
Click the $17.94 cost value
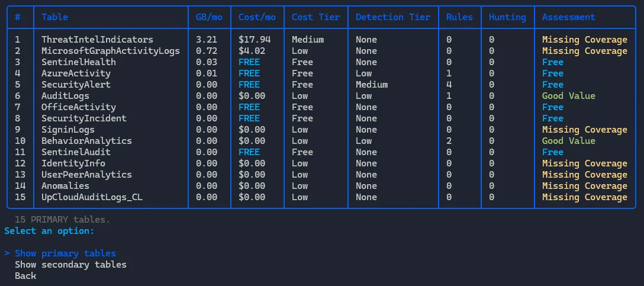pos(255,40)
